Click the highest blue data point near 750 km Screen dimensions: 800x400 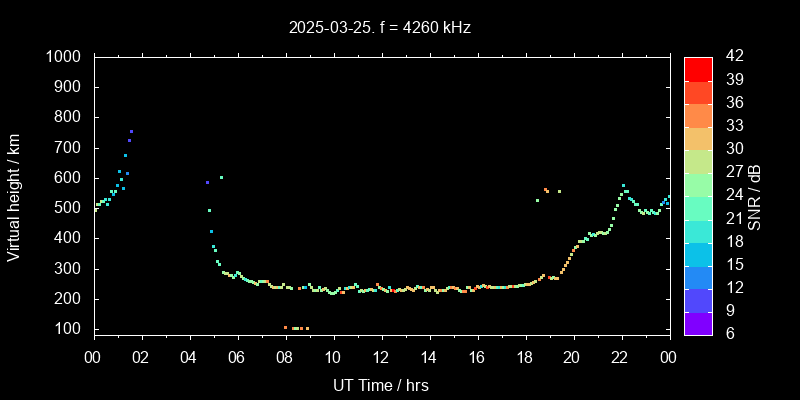point(131,132)
